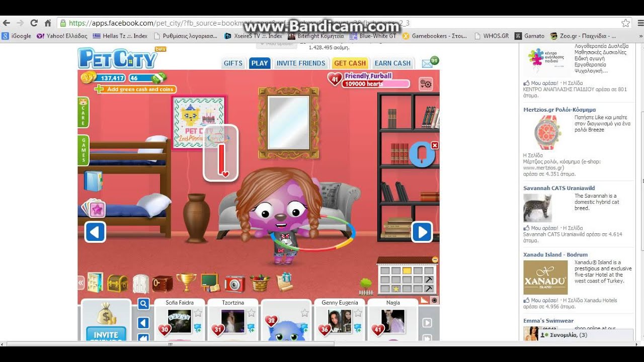Reload the page in browser
Image resolution: width=644 pixels, height=362 pixels.
pyautogui.click(x=34, y=23)
